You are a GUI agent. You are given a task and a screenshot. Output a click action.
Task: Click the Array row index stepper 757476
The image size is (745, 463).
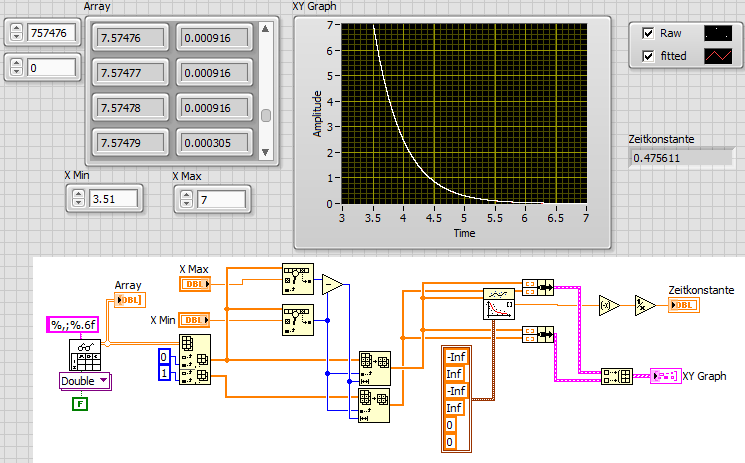(17, 32)
